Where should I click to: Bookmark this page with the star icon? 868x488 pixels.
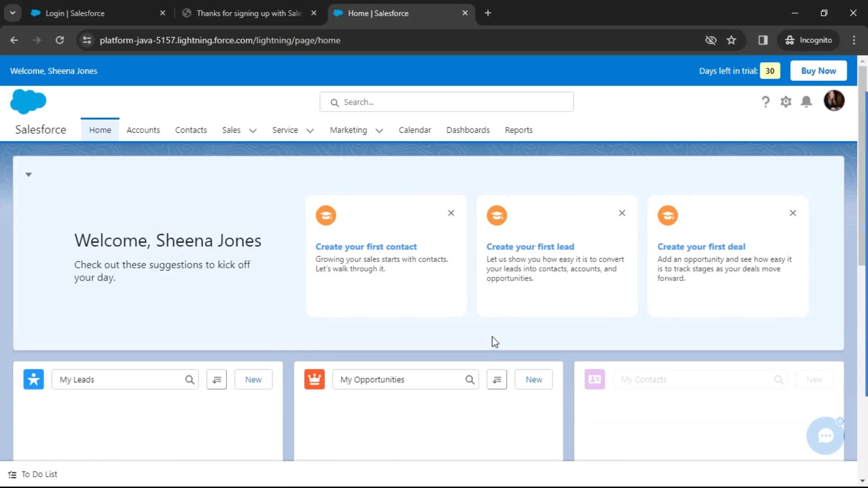731,40
